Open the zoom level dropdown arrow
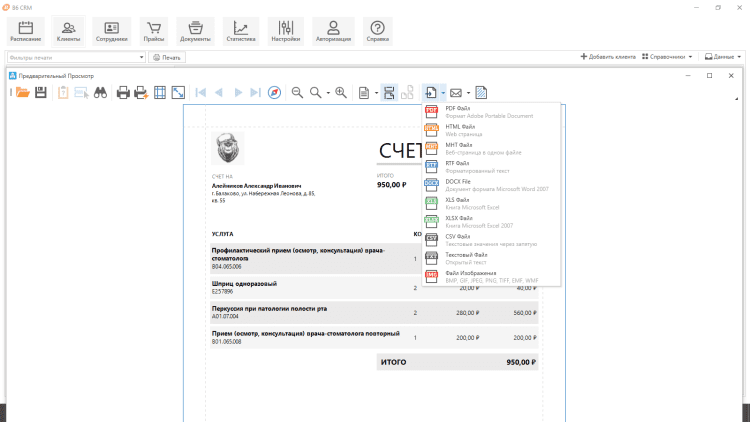750x422 pixels. pyautogui.click(x=328, y=93)
